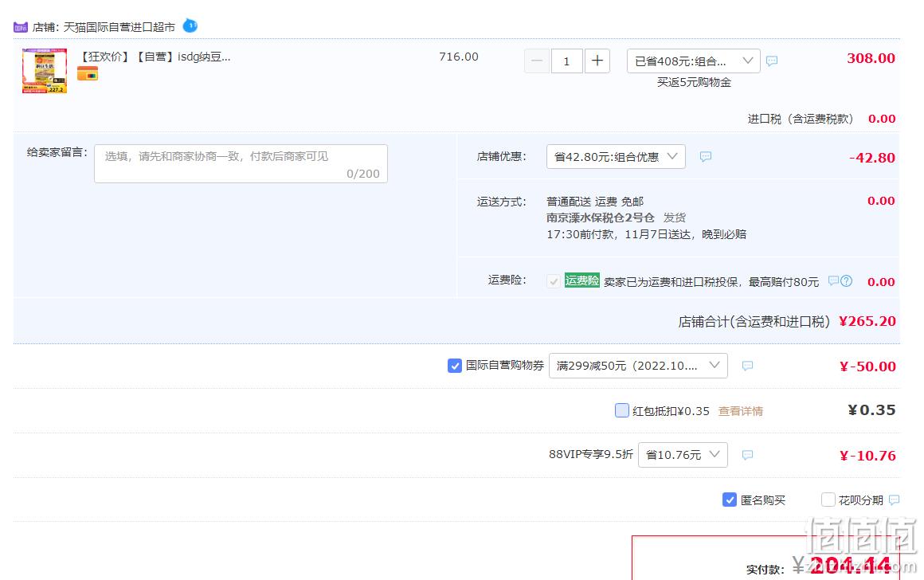This screenshot has width=924, height=580.
Task: Open the isdg product thumbnail image
Action: point(44,71)
